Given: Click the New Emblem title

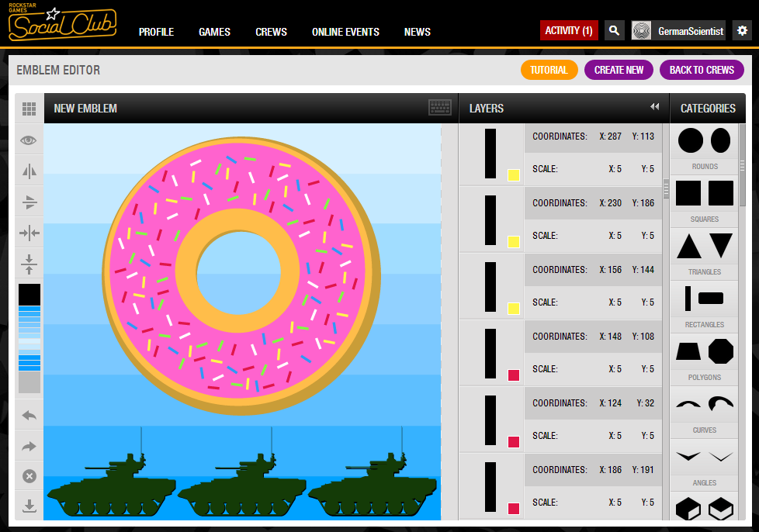Looking at the screenshot, I should [85, 109].
